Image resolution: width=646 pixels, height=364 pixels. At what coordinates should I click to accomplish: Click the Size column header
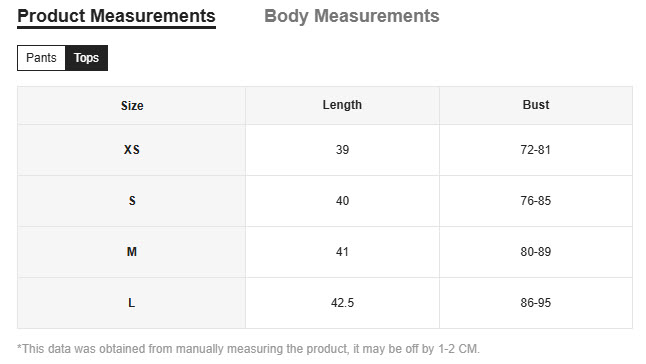click(x=131, y=105)
